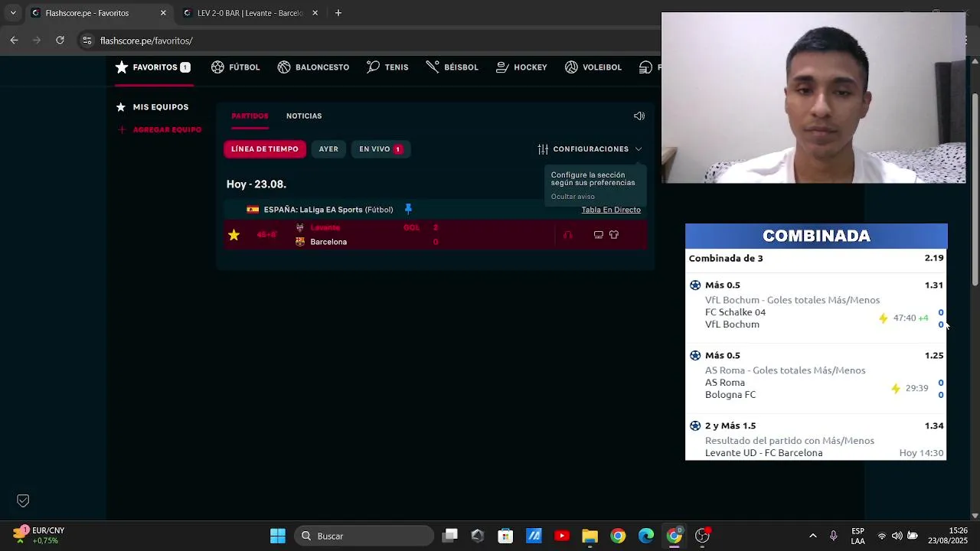This screenshot has width=980, height=551.
Task: Select Mis Equipos in sidebar
Action: click(x=152, y=107)
